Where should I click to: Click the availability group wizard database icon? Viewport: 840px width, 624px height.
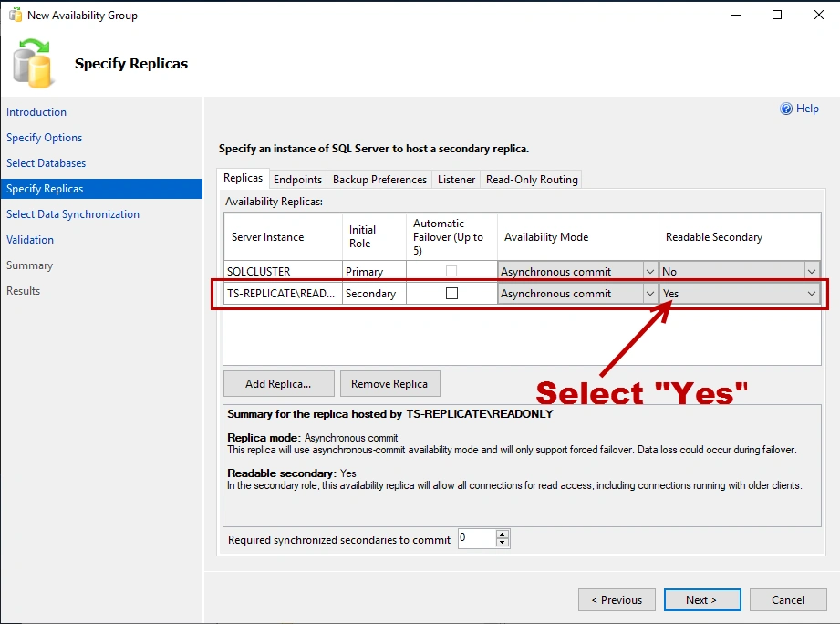pyautogui.click(x=33, y=63)
